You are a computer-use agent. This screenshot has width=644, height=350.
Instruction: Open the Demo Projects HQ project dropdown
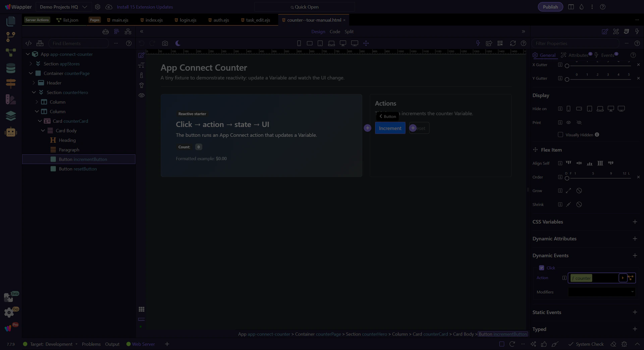point(63,7)
